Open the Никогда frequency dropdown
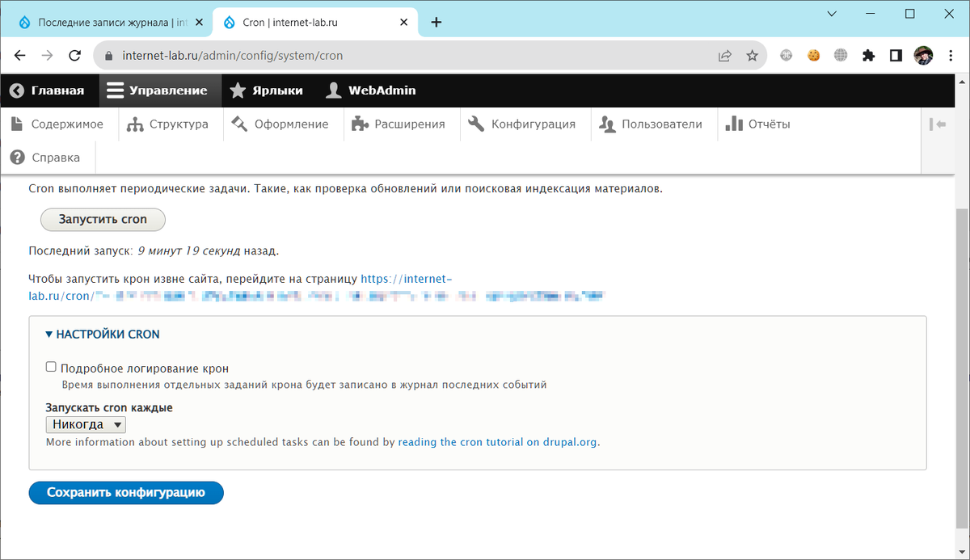The image size is (970, 560). [x=86, y=423]
